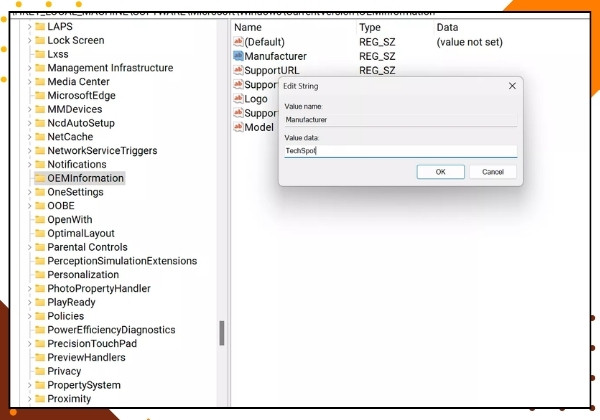The height and width of the screenshot is (420, 600).
Task: Sort by the Type column header
Action: click(370, 28)
